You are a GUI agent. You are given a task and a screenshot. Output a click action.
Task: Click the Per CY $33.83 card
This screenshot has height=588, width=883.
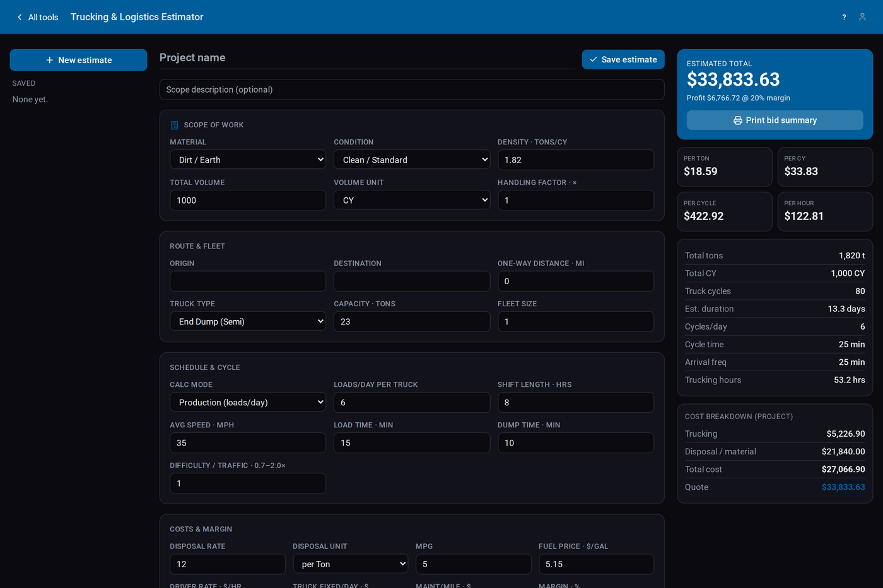[825, 167]
